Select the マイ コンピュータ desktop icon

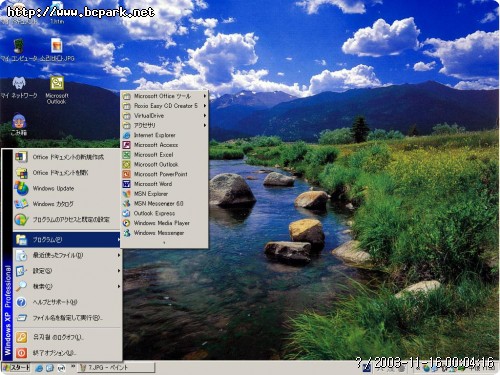click(x=19, y=51)
